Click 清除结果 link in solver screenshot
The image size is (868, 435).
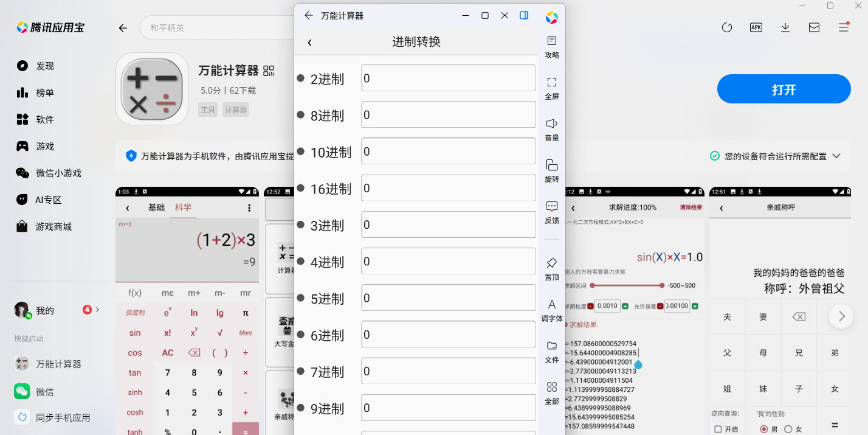point(691,207)
